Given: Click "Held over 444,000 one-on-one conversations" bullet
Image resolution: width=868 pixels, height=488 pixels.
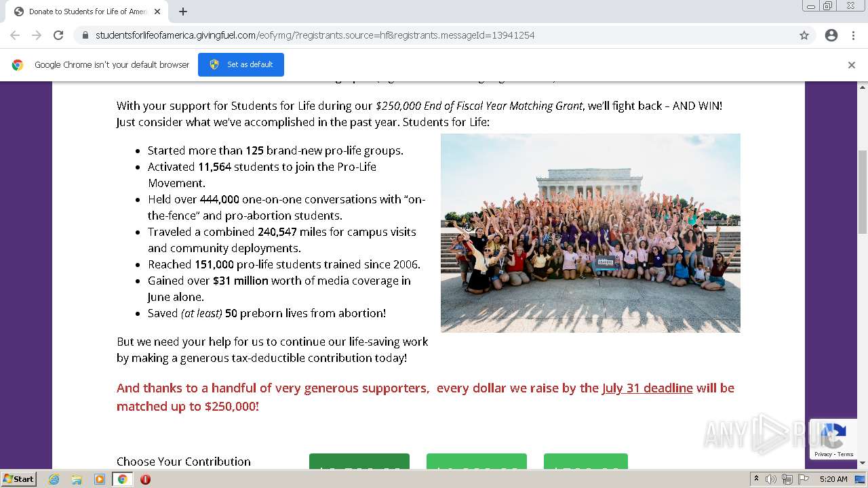Looking at the screenshot, I should coord(286,207).
